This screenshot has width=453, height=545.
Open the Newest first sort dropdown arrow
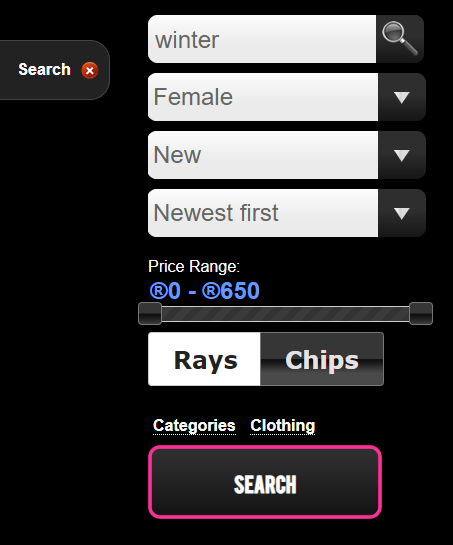[402, 213]
